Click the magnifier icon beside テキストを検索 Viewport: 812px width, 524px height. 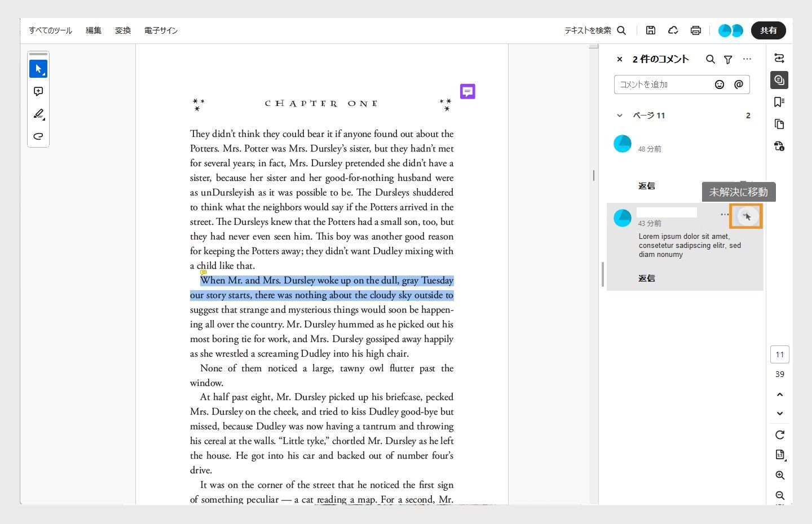point(621,30)
